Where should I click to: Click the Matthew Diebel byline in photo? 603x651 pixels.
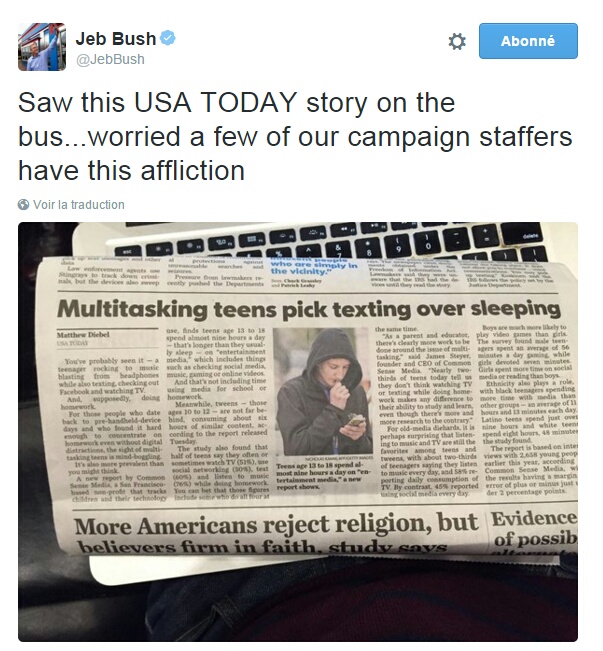(83, 335)
